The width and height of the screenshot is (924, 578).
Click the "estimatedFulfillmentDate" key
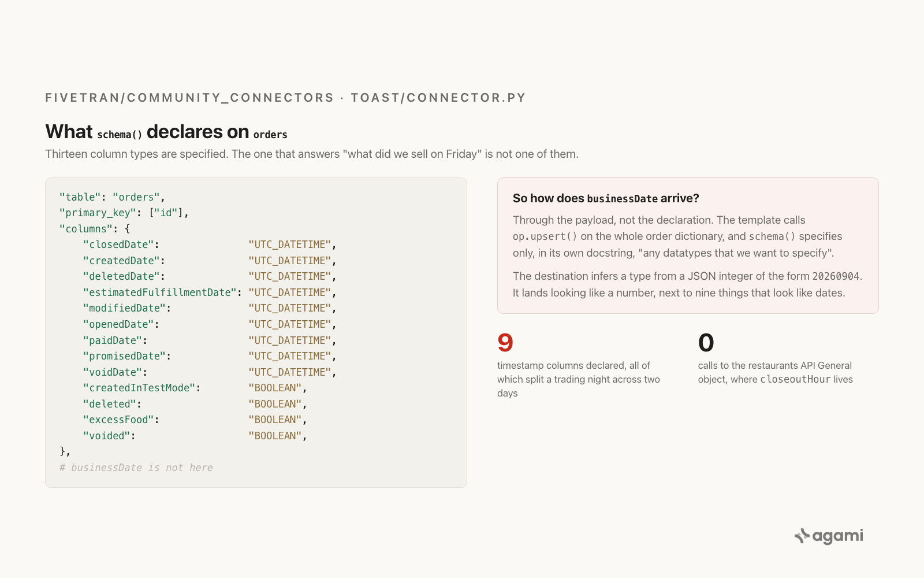tap(160, 292)
